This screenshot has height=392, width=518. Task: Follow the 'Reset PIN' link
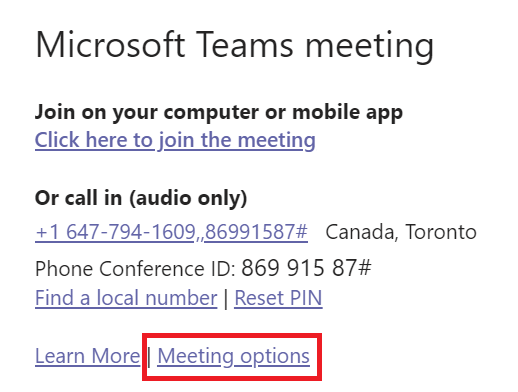click(278, 298)
